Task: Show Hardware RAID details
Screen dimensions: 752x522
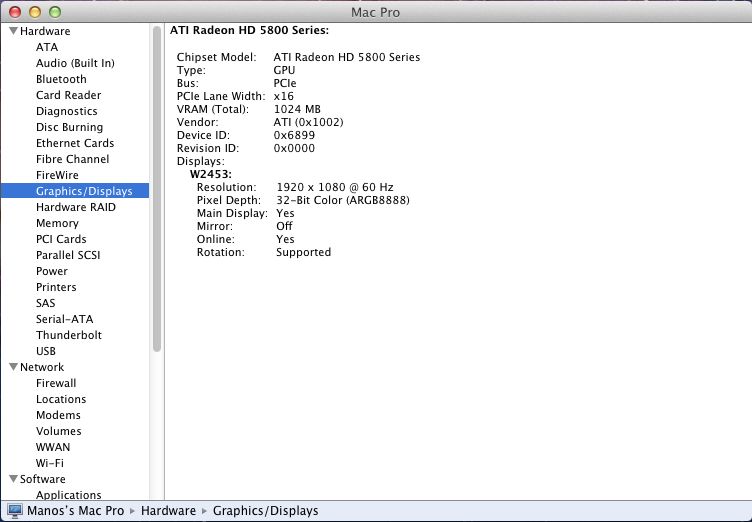Action: coord(76,207)
